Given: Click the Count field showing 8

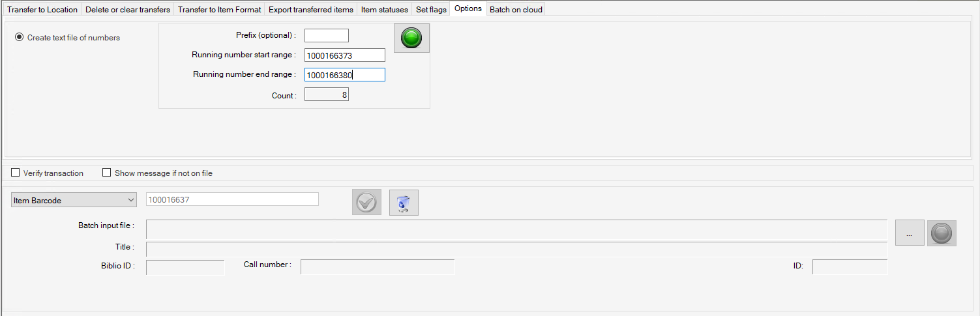Looking at the screenshot, I should click(327, 95).
